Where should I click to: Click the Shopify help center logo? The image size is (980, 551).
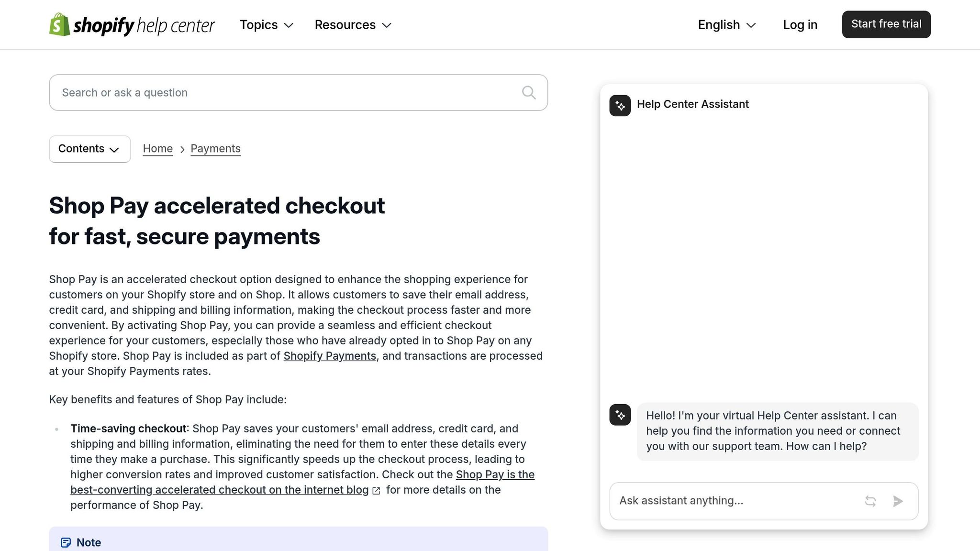tap(132, 24)
